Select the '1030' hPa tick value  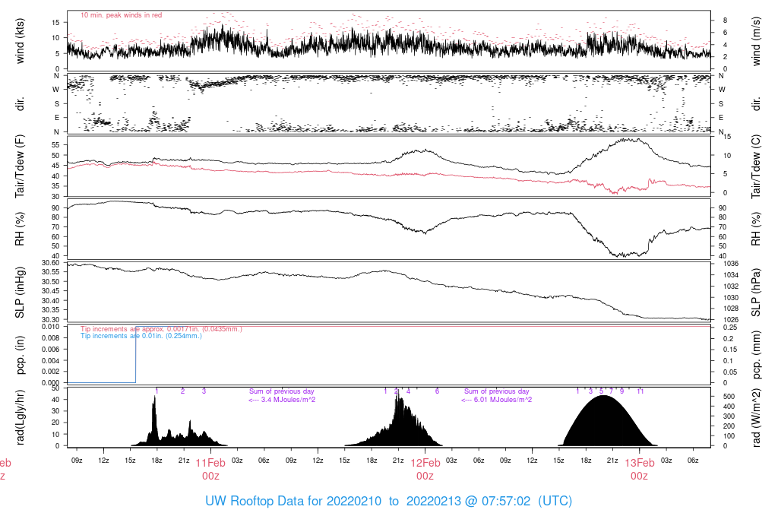732,298
